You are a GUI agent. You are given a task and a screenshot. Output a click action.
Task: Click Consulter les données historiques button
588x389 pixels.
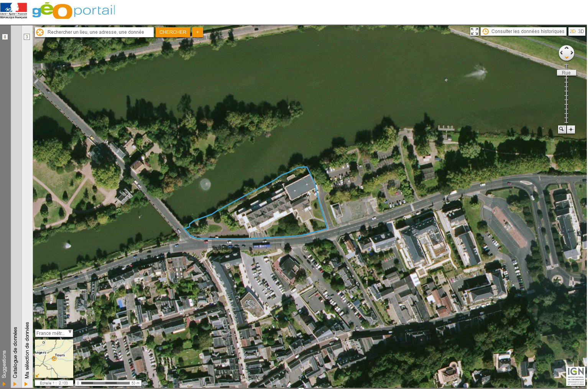click(x=524, y=31)
